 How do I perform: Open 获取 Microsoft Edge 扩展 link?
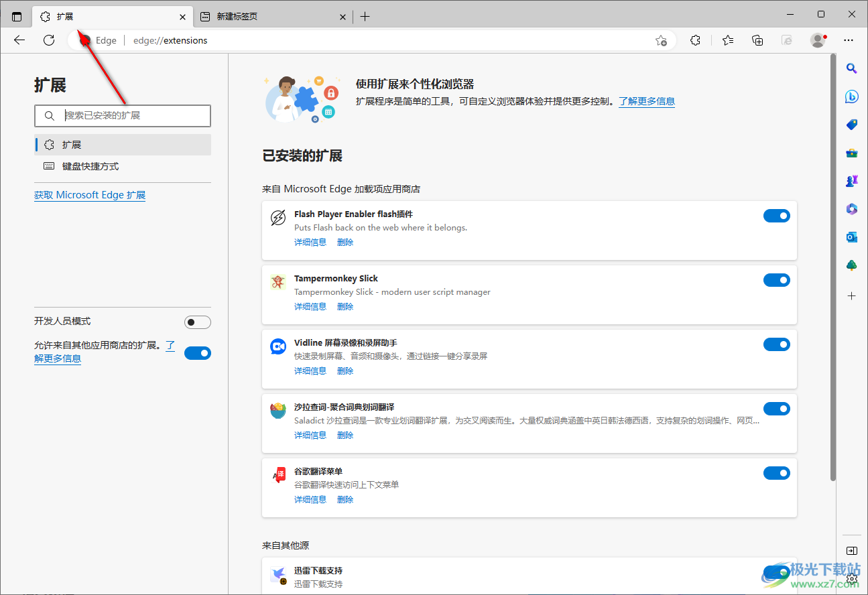(90, 195)
